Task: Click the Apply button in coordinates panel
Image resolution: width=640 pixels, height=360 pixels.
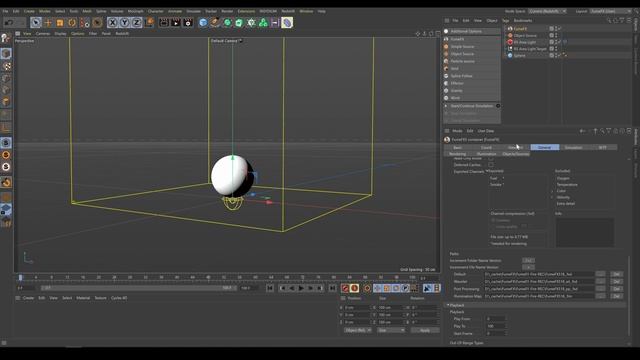Action: tap(424, 330)
